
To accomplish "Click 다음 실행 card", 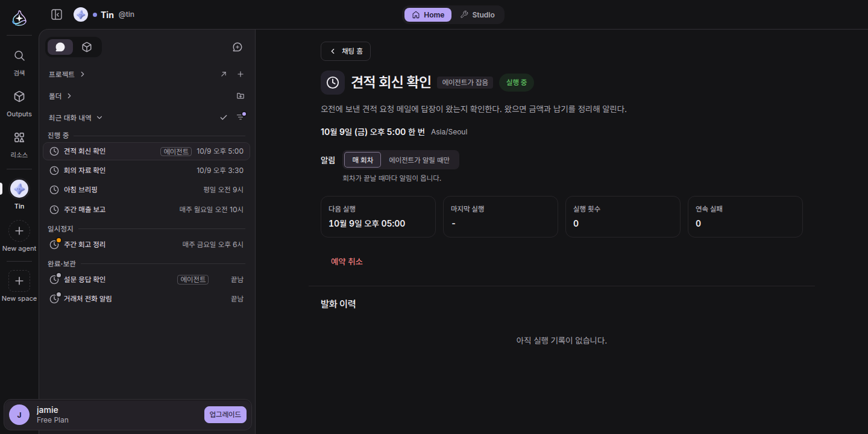I will 378,216.
